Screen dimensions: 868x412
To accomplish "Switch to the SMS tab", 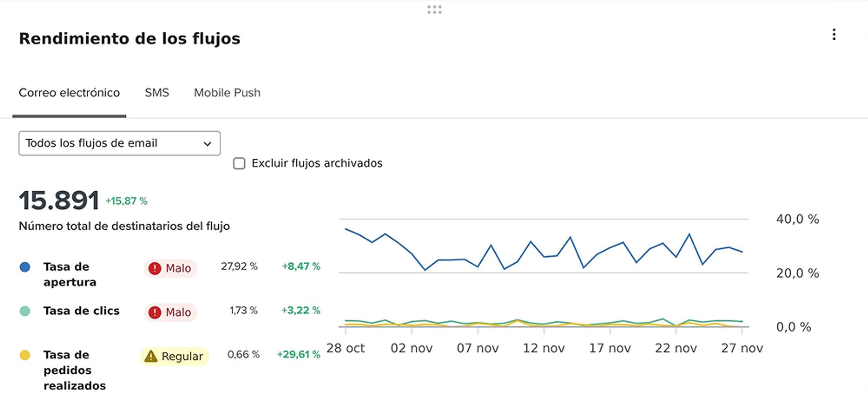I will click(x=157, y=92).
